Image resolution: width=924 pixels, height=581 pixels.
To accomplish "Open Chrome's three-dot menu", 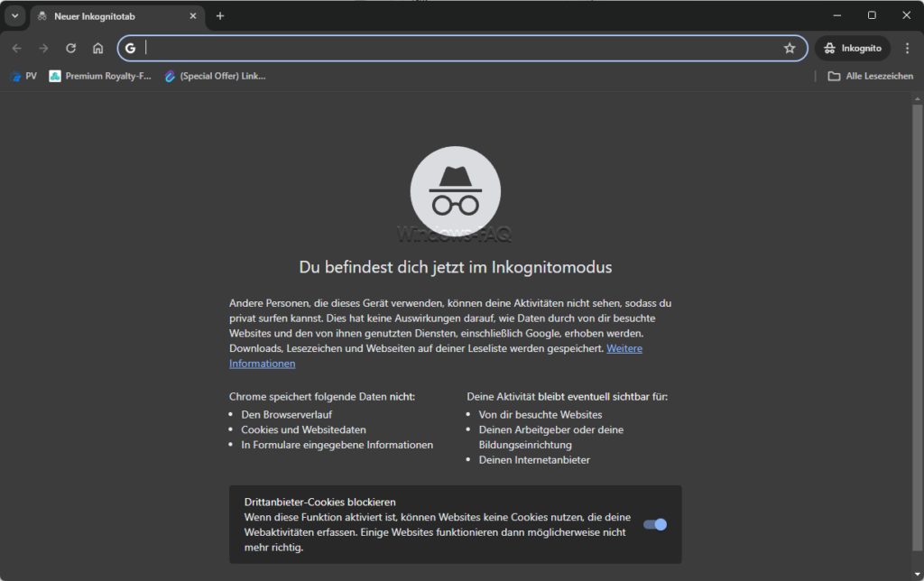I will [907, 49].
